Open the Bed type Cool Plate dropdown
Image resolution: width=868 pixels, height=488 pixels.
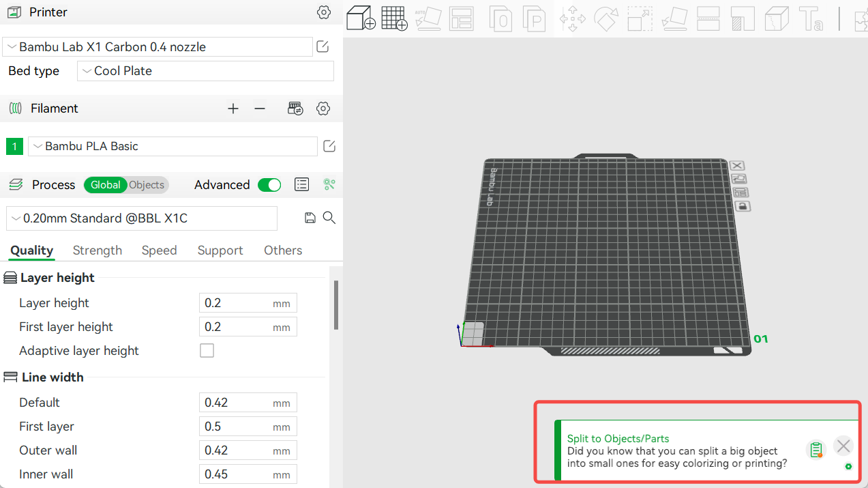[x=205, y=71]
